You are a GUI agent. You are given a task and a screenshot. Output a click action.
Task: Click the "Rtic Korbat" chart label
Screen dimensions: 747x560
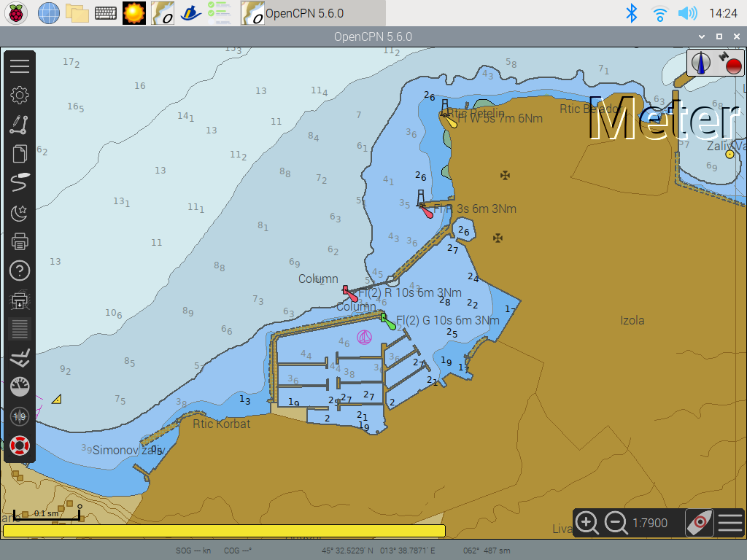coord(222,424)
